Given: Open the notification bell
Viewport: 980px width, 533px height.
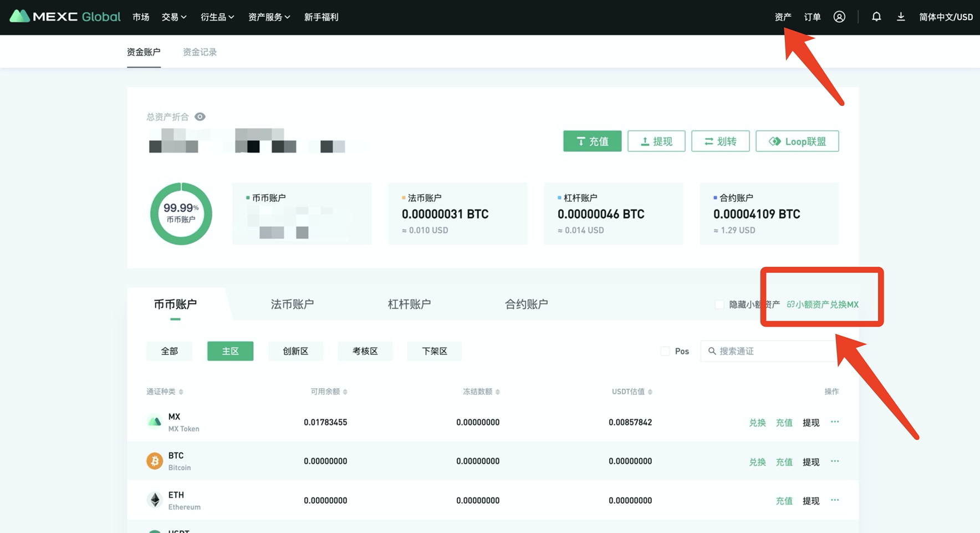Looking at the screenshot, I should pos(876,17).
